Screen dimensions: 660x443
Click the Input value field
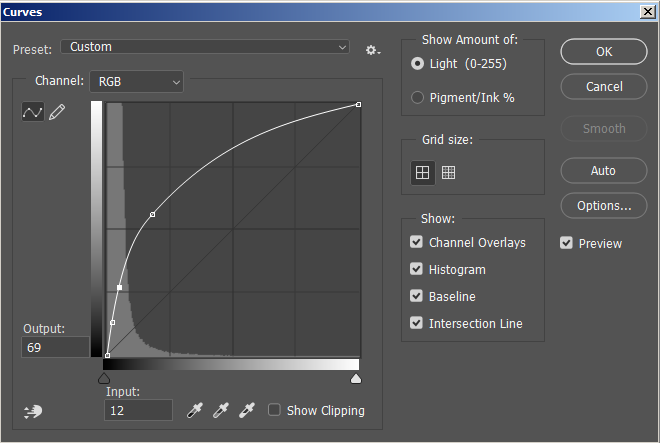(139, 410)
